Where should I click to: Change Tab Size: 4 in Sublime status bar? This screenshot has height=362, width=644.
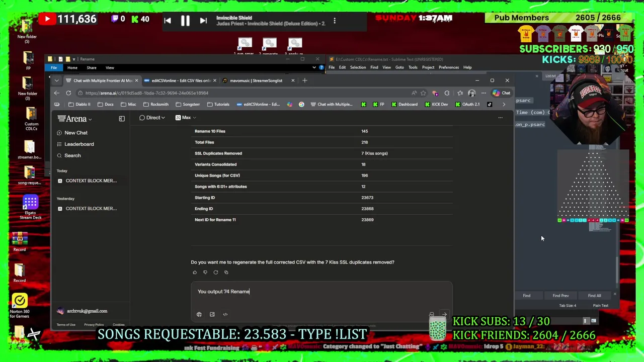[568, 306]
